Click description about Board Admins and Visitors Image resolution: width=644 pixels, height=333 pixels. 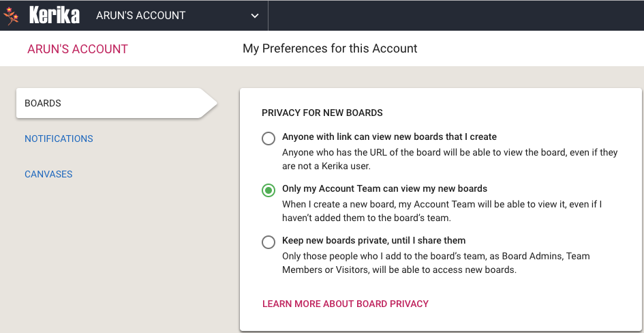tap(435, 263)
